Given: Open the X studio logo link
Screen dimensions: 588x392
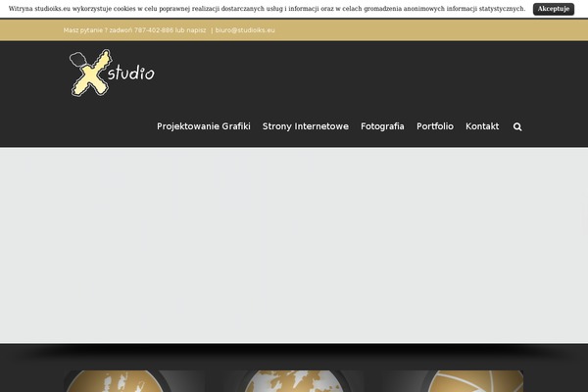Looking at the screenshot, I should [112, 73].
